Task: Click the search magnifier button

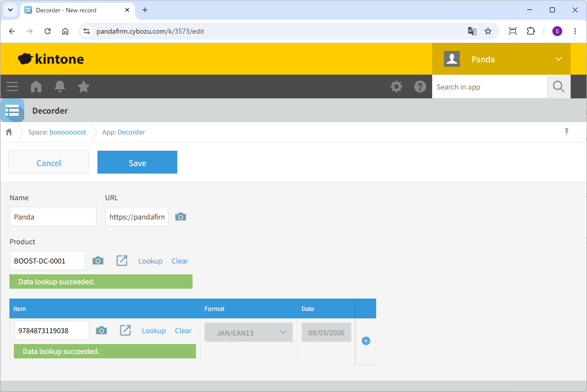Action: 559,87
